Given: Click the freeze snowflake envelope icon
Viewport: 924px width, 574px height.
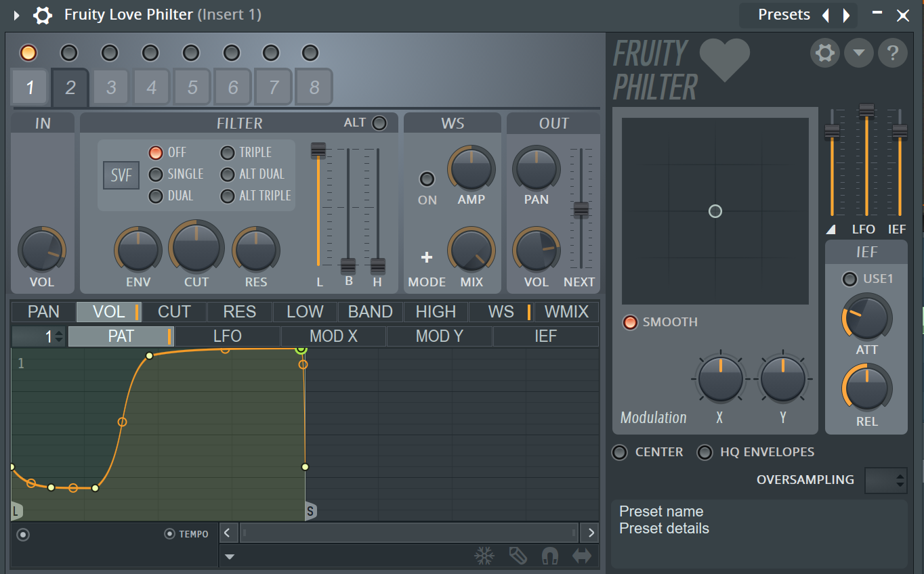Looking at the screenshot, I should (x=484, y=556).
